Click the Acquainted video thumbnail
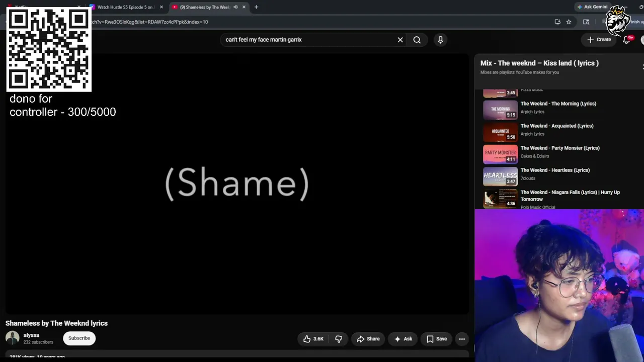The image size is (644, 362). [500, 132]
